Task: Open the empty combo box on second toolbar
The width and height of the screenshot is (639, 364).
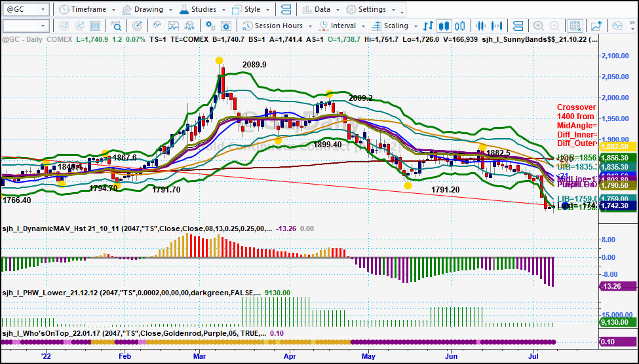Action: coord(26,26)
